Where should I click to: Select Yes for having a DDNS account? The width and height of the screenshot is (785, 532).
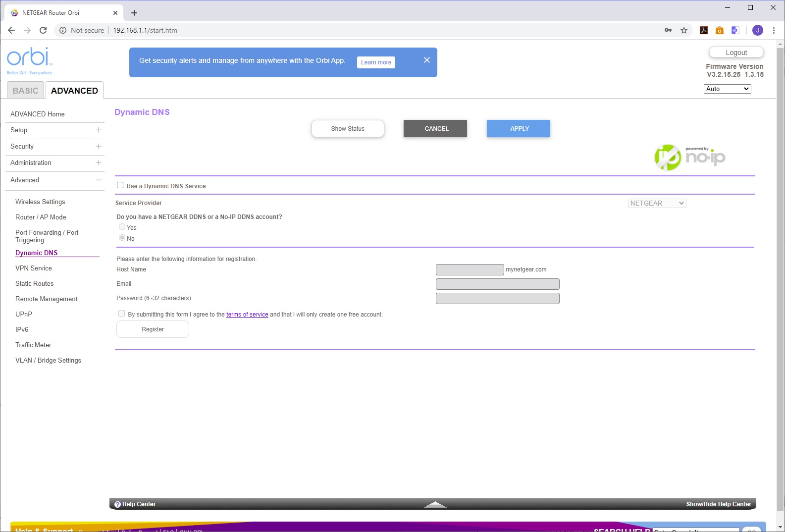click(122, 227)
